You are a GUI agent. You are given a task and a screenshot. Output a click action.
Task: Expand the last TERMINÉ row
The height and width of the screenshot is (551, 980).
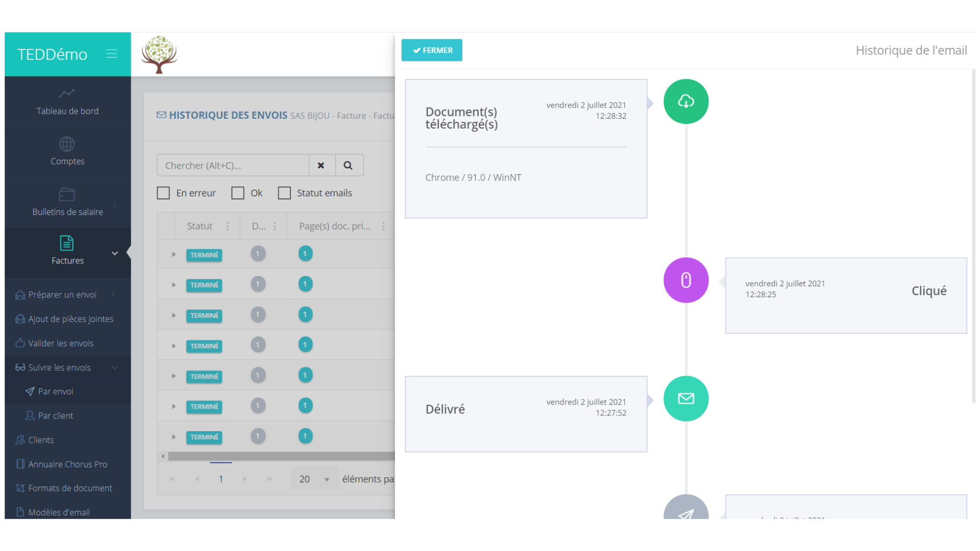pyautogui.click(x=174, y=437)
